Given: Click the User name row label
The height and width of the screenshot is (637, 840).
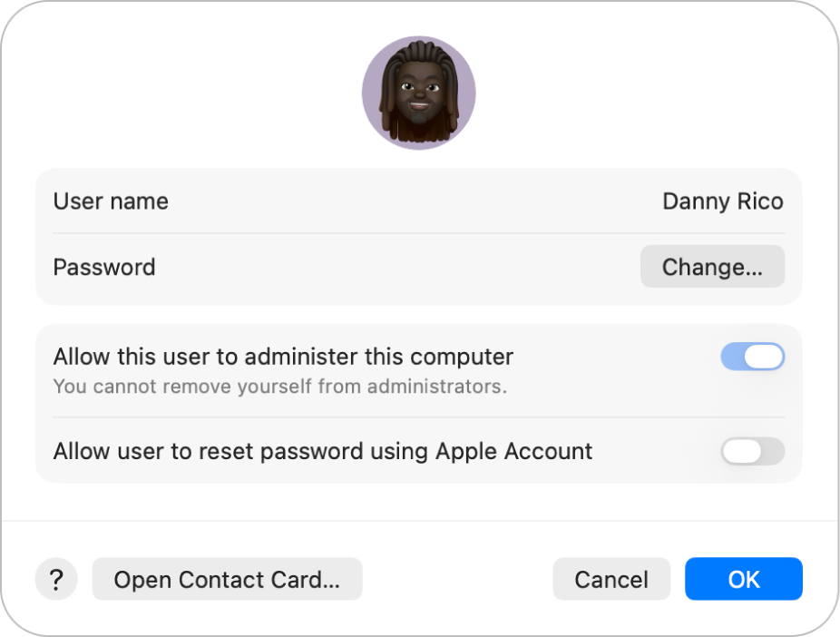Looking at the screenshot, I should [111, 201].
